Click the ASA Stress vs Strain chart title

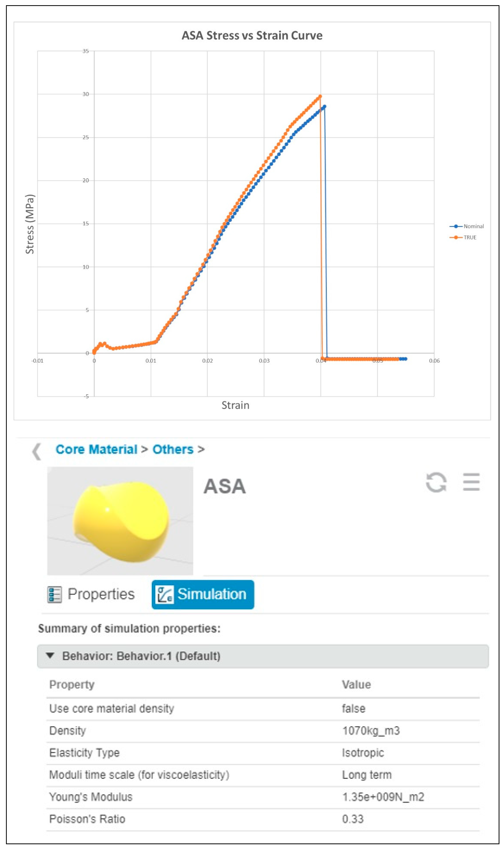tap(252, 36)
